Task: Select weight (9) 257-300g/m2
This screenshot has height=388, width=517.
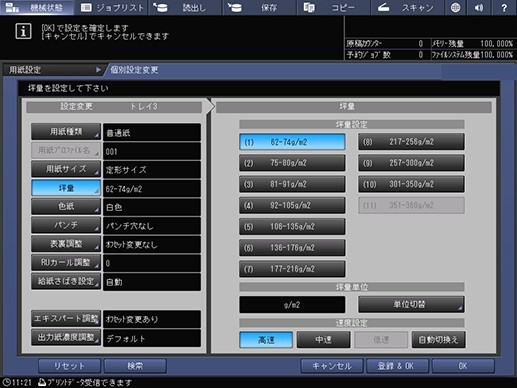Action: point(411,163)
